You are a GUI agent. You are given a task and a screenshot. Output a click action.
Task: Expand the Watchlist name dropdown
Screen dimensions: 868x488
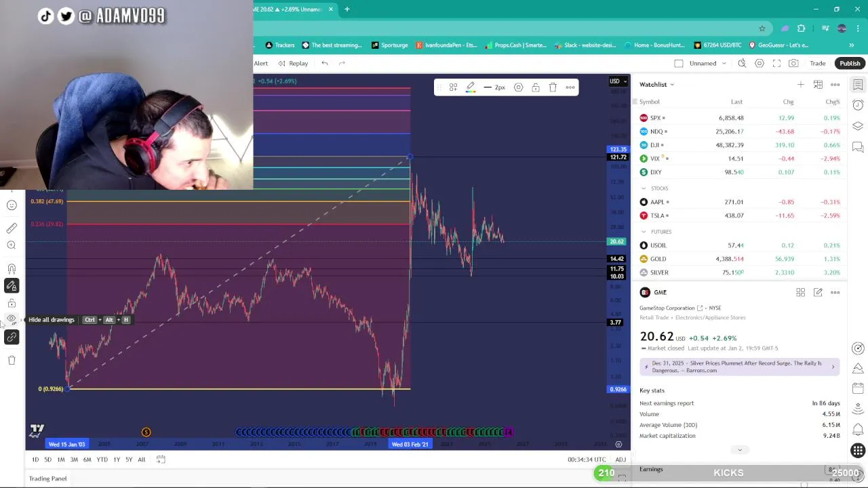656,85
